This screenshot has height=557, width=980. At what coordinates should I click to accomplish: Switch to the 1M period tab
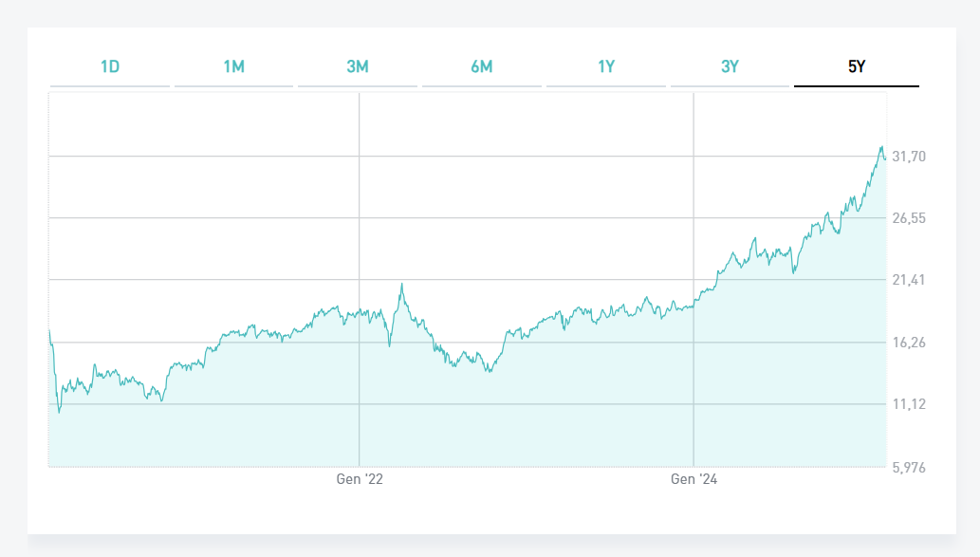[234, 66]
